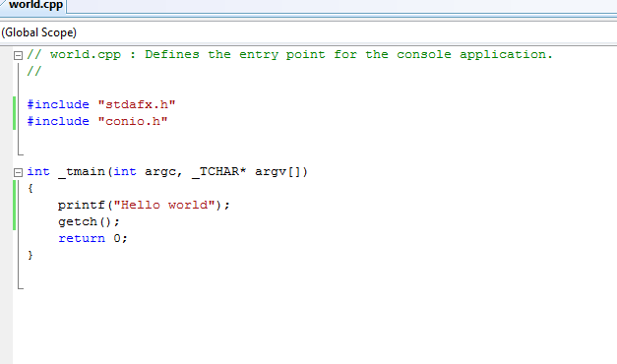
Task: Click the printf("Hello world") statement
Action: (x=144, y=205)
